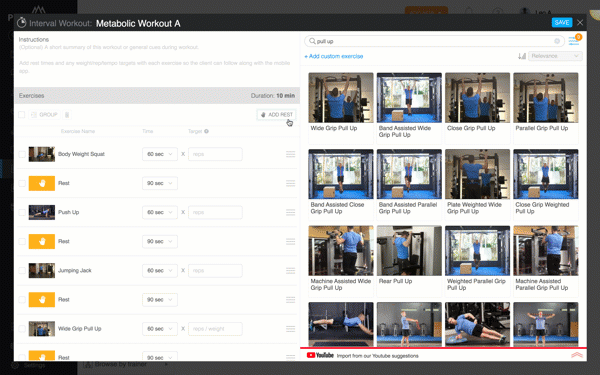Click the SAVE button
This screenshot has width=600, height=375.
click(562, 23)
